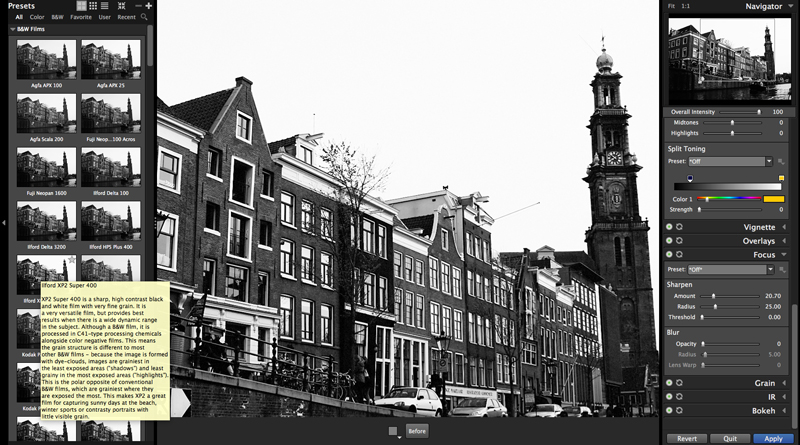Open the preset search magnifier
The height and width of the screenshot is (445, 800).
click(x=145, y=17)
